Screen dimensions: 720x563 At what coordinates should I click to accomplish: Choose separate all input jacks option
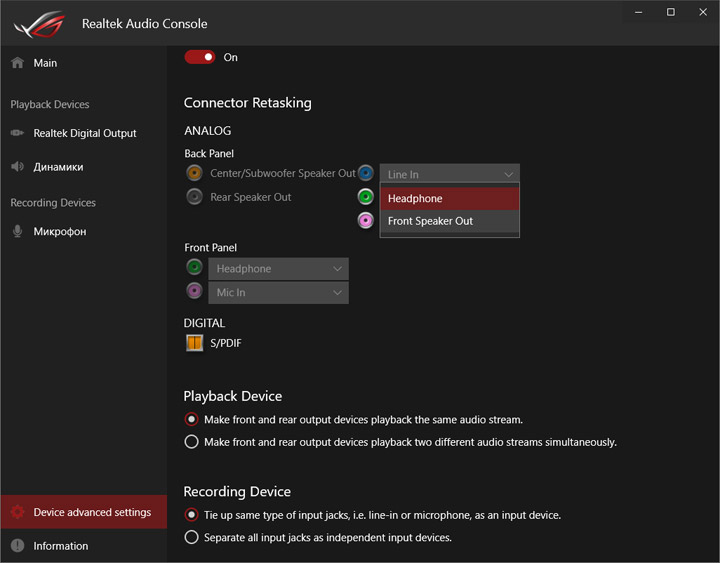pos(191,537)
